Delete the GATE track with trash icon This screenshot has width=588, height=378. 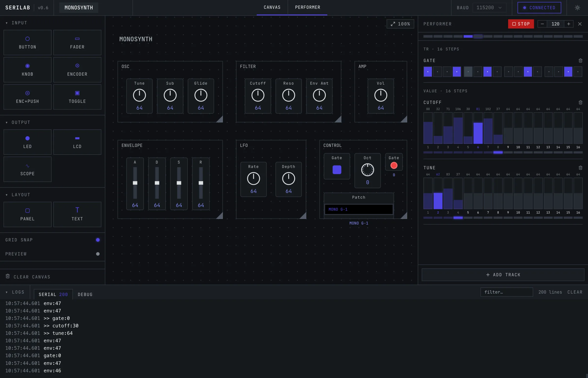point(580,60)
